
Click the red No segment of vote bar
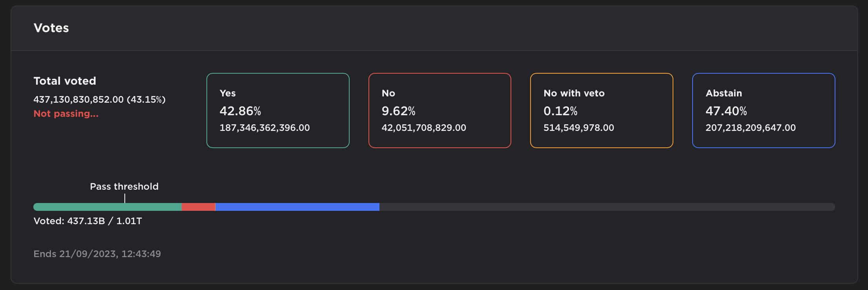pos(198,207)
